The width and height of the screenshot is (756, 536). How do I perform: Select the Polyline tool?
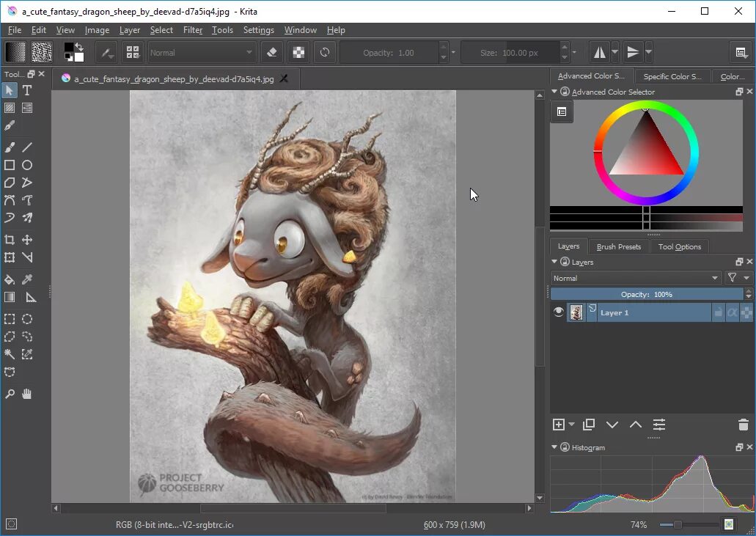point(27,183)
